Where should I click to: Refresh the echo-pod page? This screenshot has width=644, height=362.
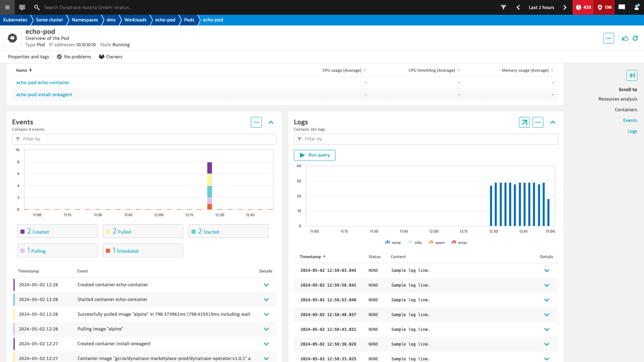click(636, 38)
